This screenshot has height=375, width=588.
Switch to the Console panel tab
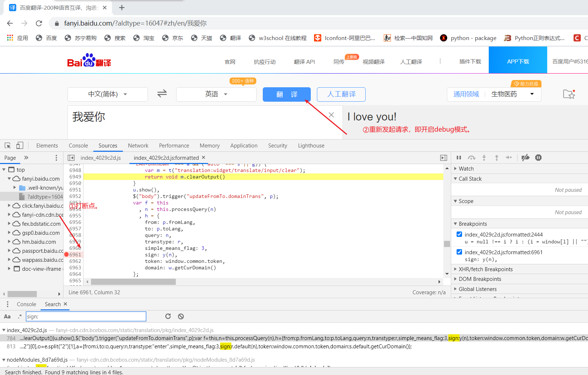[78, 146]
